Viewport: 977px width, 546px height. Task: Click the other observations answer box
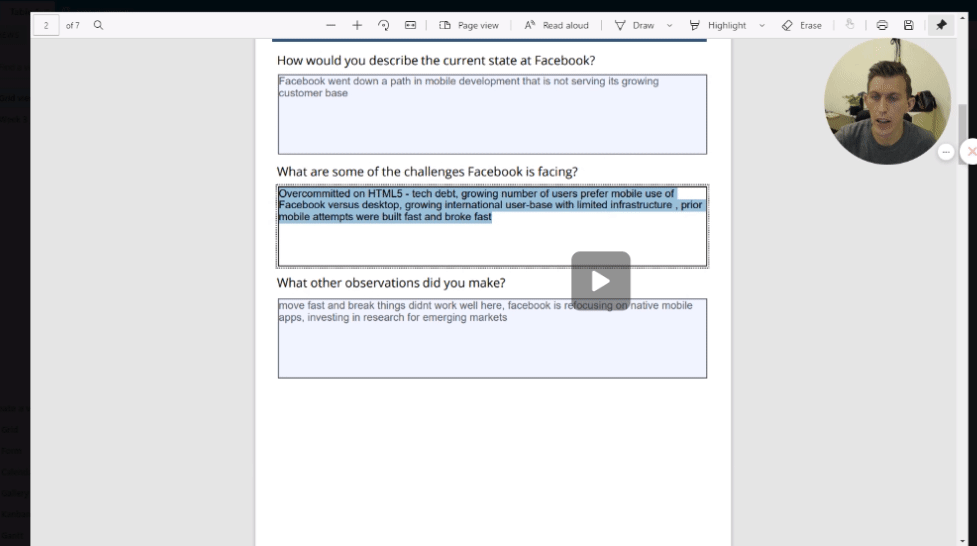(x=492, y=338)
